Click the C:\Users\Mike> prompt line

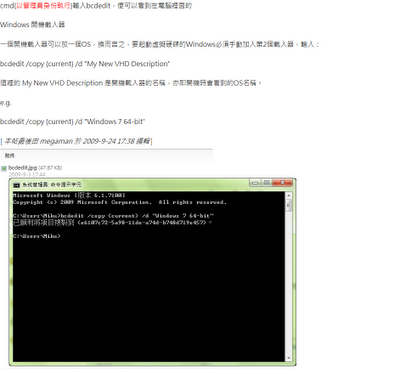click(37, 236)
